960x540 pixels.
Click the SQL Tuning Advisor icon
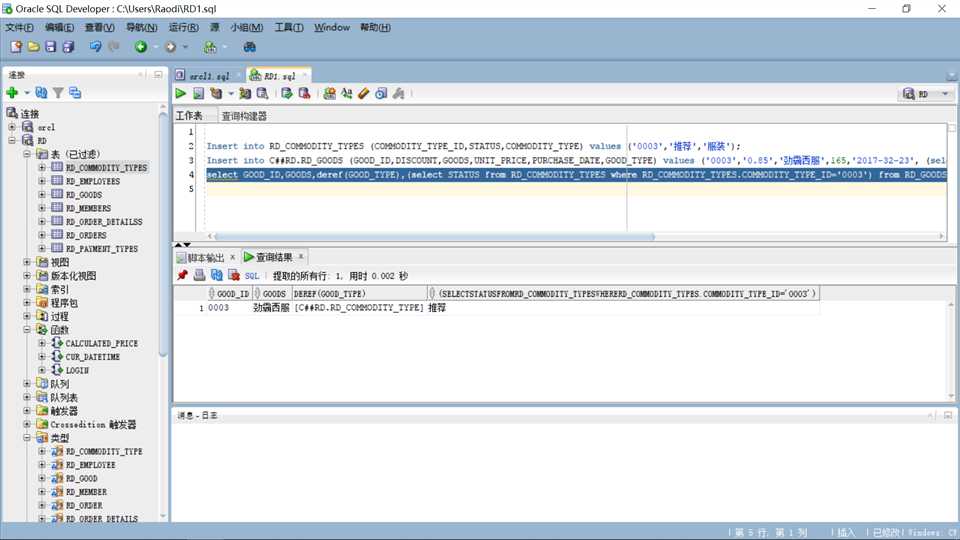(262, 93)
